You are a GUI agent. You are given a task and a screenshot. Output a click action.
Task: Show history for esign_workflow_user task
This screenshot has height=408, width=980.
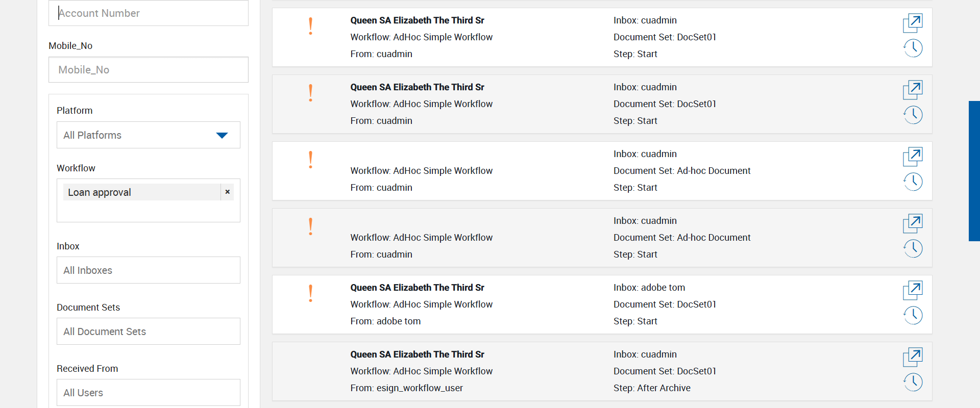913,382
